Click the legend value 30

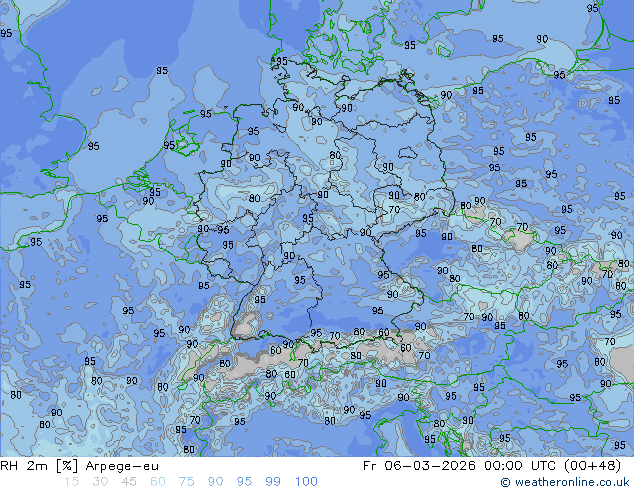[x=100, y=482]
